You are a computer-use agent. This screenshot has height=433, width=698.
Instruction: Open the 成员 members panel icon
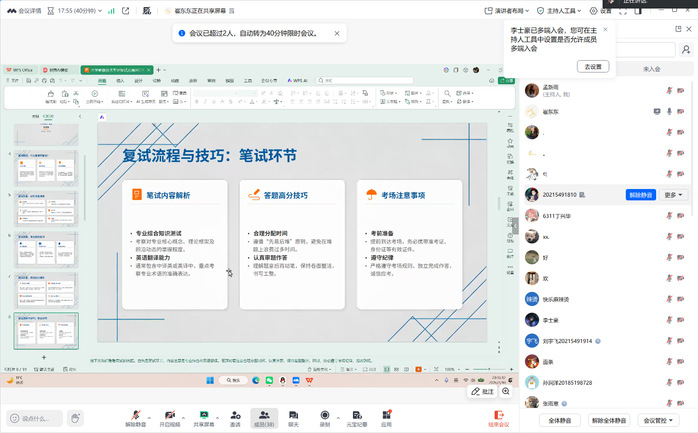264,414
